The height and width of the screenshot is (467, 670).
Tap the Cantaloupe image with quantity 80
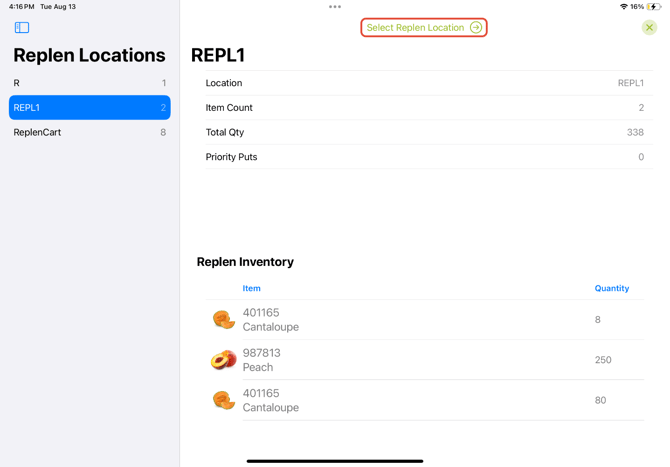coord(223,400)
